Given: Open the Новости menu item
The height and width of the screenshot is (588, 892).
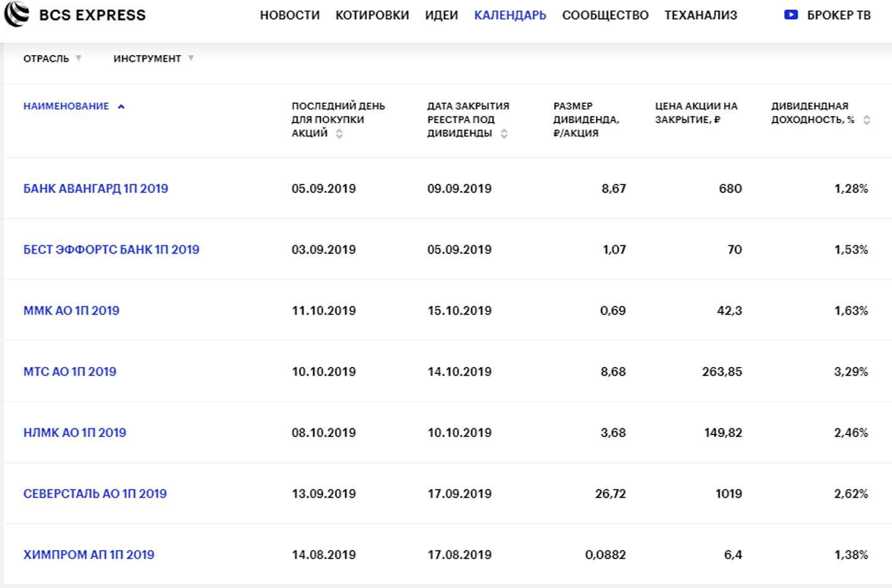Looking at the screenshot, I should pos(290,15).
